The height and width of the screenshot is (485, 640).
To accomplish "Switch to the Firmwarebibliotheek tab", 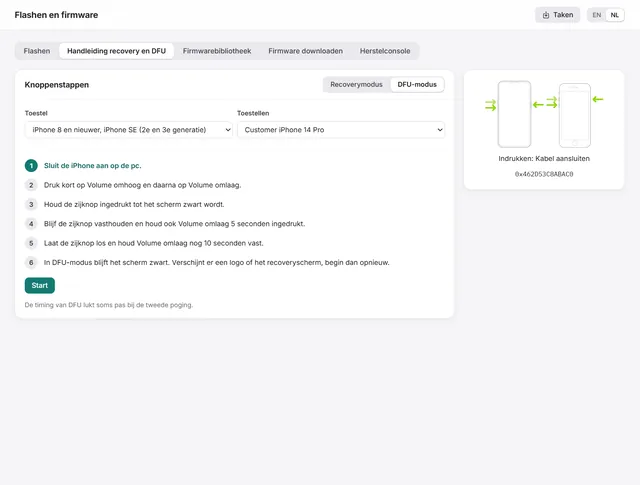I will pos(217,51).
